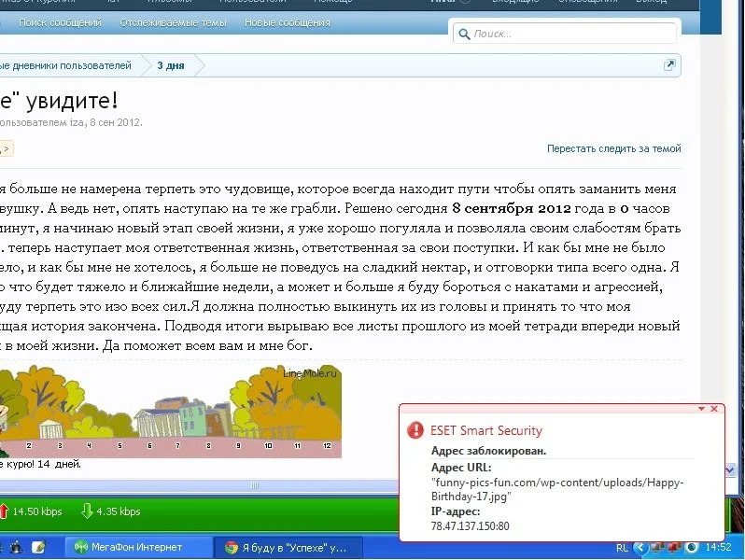Open the autumn no-smoking timeline image
The width and height of the screenshot is (745, 560).
[x=171, y=413]
